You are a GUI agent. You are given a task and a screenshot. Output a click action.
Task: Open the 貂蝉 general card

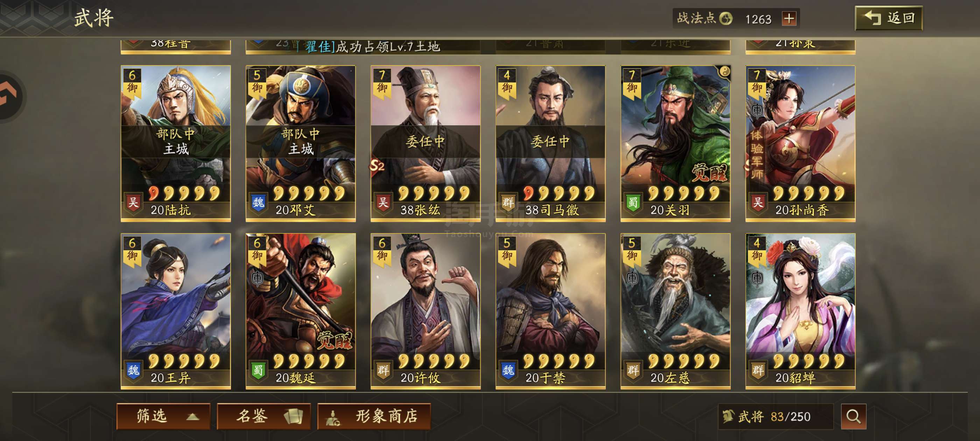coord(800,311)
